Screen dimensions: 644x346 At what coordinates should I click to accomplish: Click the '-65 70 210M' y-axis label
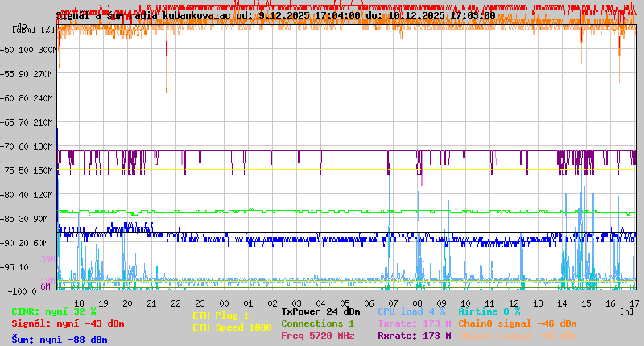[27, 123]
